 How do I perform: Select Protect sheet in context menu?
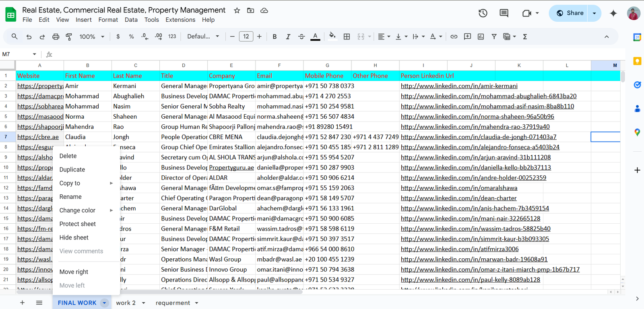[86, 224]
